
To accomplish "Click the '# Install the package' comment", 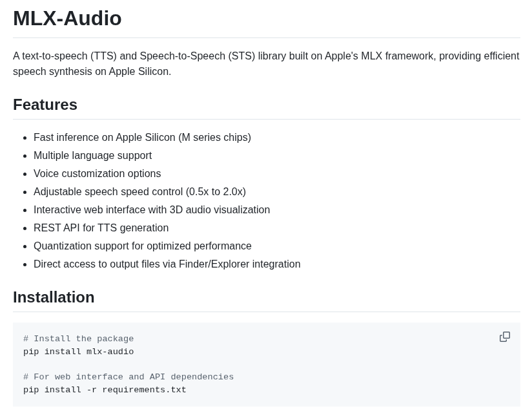I will pos(78,339).
